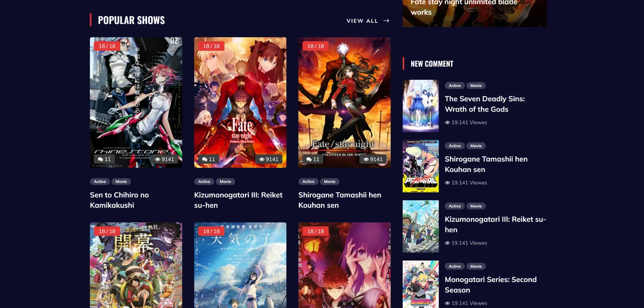Click eye views icon on Kizumonogatari III poster
644x308 pixels.
[262, 159]
